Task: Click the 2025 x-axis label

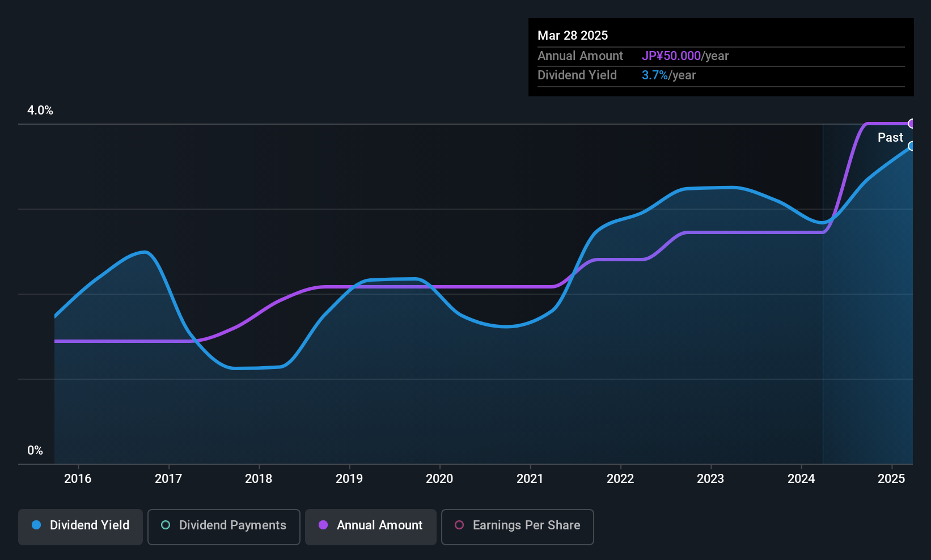Action: [891, 478]
